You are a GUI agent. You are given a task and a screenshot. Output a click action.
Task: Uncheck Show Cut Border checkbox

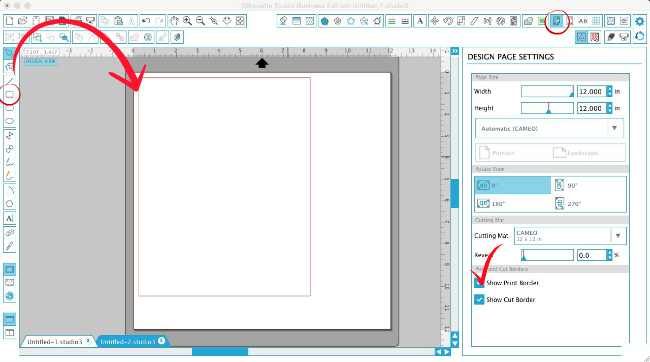pyautogui.click(x=479, y=299)
